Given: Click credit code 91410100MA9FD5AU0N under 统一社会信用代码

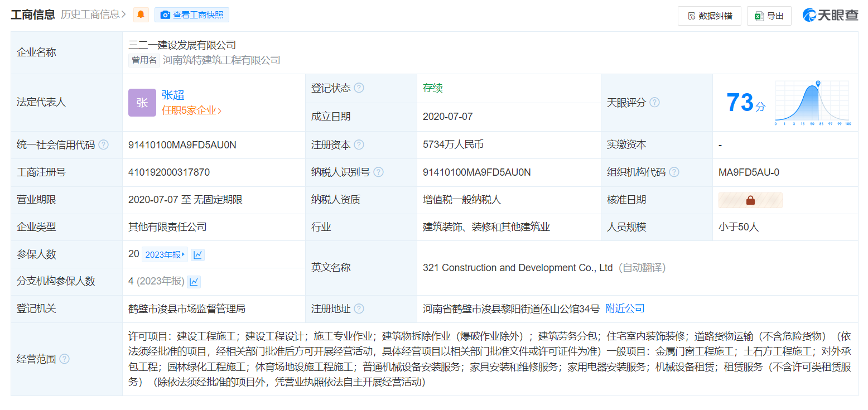Looking at the screenshot, I should [x=182, y=145].
